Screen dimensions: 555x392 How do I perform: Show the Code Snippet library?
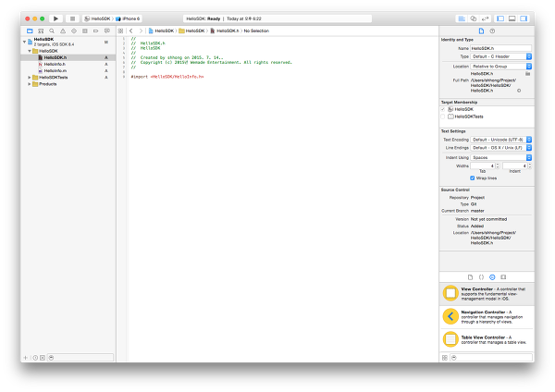[x=481, y=277]
